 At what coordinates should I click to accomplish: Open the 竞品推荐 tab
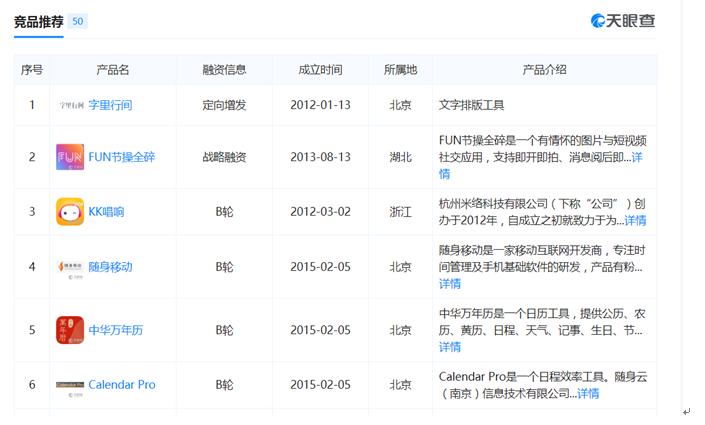[x=39, y=22]
